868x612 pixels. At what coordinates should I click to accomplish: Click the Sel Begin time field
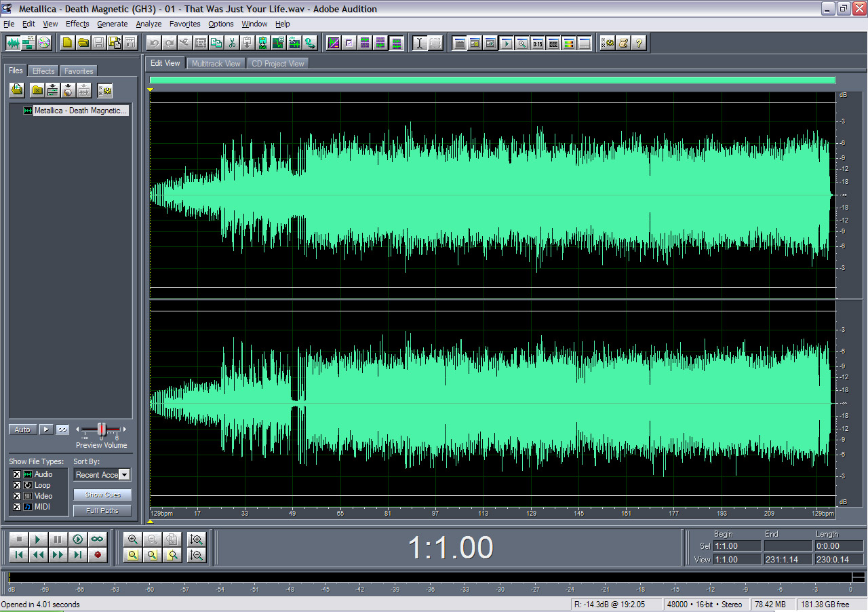point(736,546)
